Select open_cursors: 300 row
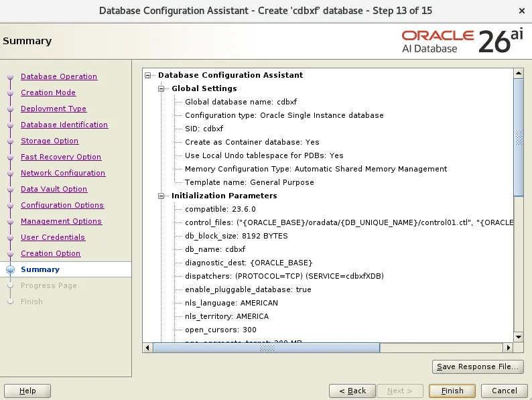The height and width of the screenshot is (400, 532). [x=220, y=330]
